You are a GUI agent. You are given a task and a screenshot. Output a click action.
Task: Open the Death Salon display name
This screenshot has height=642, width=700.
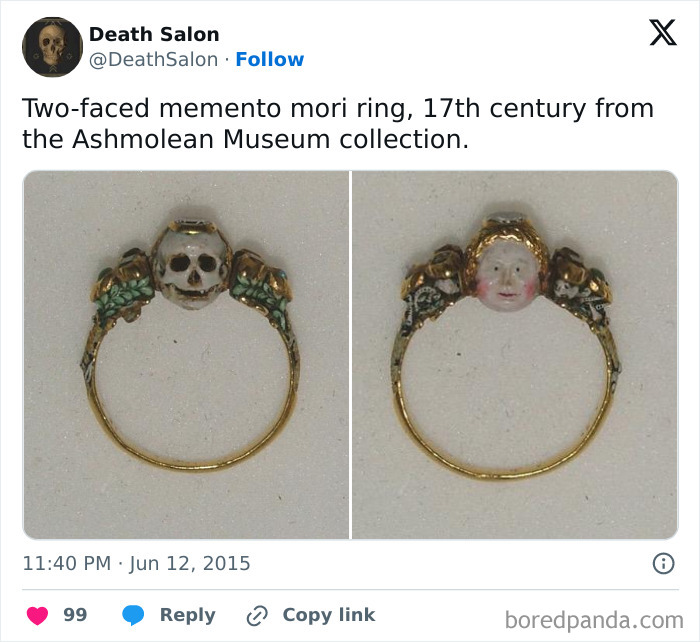pos(154,34)
